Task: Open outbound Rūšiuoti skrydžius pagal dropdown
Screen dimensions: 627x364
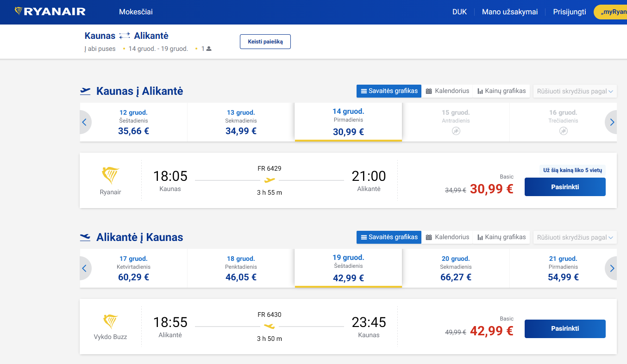Action: (575, 91)
